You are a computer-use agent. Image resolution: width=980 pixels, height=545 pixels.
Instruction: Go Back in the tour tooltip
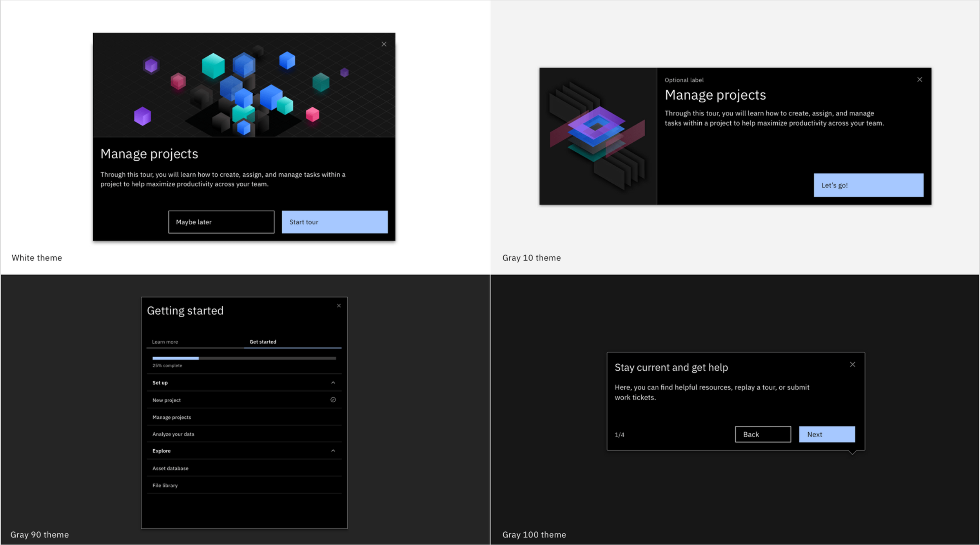point(762,434)
